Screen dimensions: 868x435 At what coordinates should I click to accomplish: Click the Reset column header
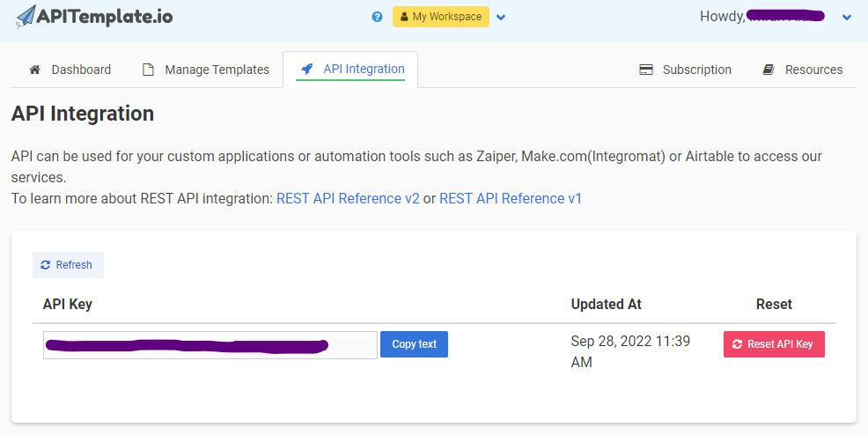point(774,304)
